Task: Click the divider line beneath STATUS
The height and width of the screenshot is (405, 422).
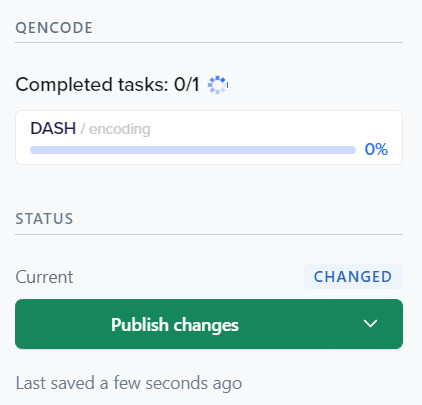Action: click(x=209, y=234)
